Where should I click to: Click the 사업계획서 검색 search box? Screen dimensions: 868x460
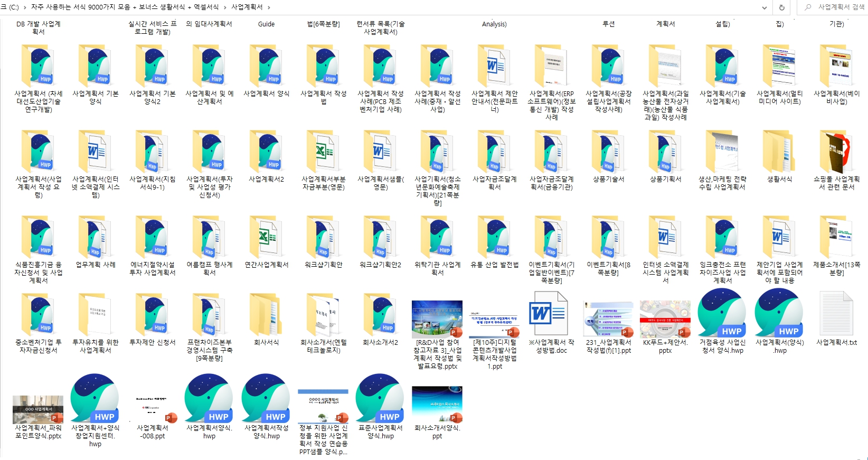click(x=832, y=7)
